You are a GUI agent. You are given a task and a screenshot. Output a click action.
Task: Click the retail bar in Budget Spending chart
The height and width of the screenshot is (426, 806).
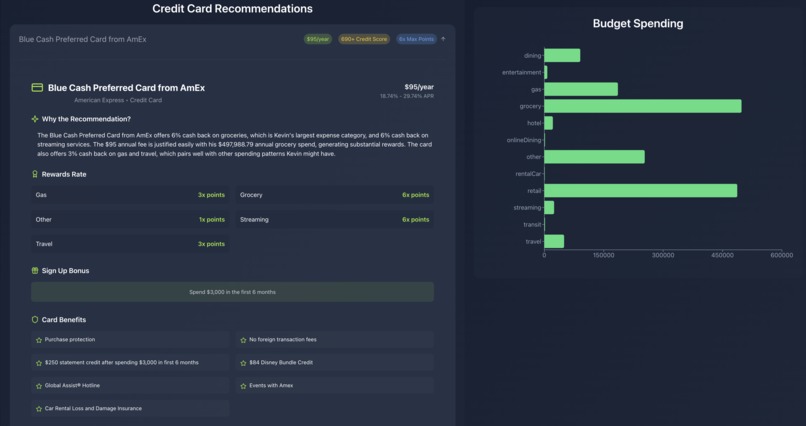(640, 191)
